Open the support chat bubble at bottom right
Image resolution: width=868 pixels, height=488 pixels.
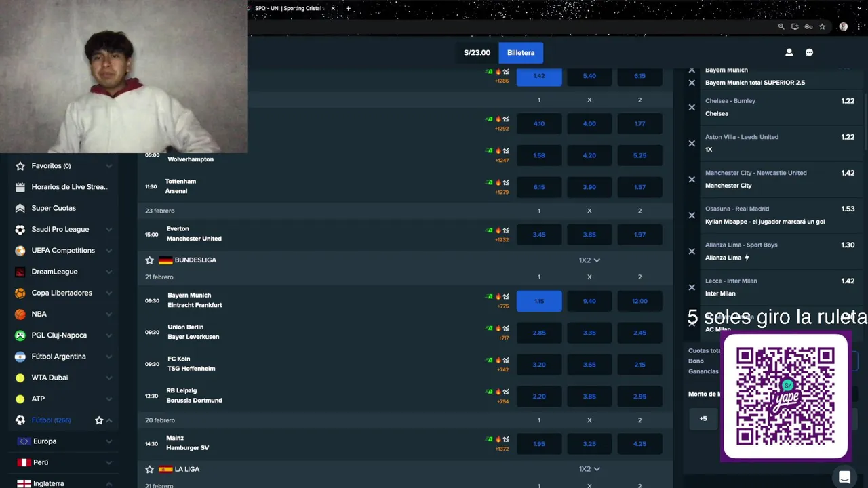point(844,477)
